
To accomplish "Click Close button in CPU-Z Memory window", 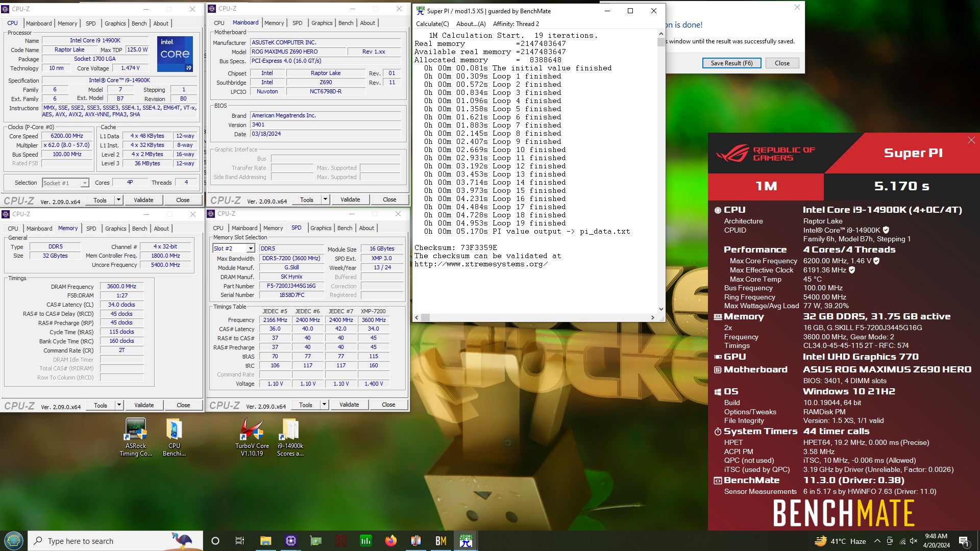I will pyautogui.click(x=183, y=405).
